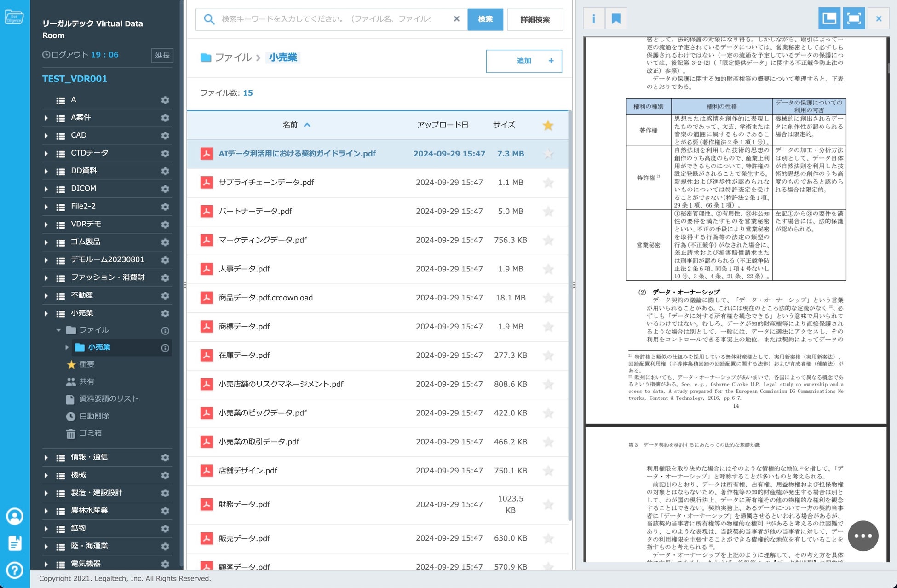The height and width of the screenshot is (588, 897).
Task: Click the 追加 add button
Action: (x=523, y=61)
